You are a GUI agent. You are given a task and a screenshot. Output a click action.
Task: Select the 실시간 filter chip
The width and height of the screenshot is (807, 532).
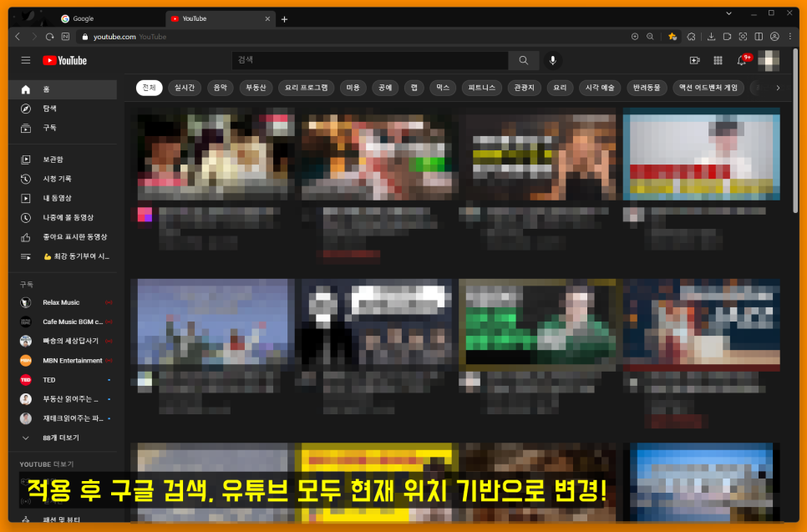(x=185, y=88)
